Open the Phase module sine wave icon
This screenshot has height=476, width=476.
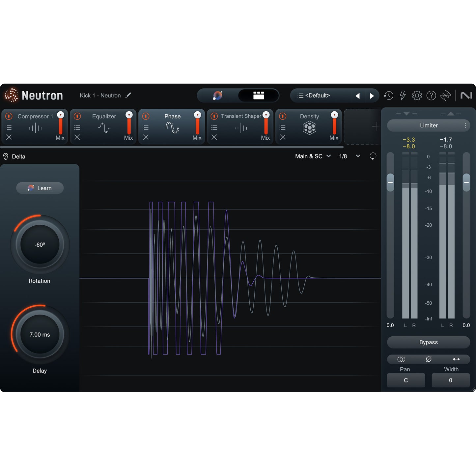(172, 128)
